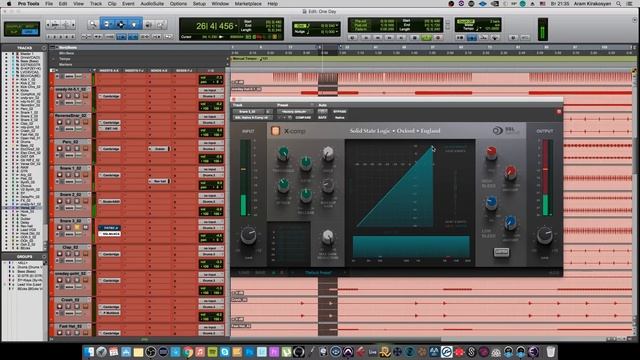Click the Cambridge insert on Snare 1_02 track
The image size is (640, 360).
109,175
